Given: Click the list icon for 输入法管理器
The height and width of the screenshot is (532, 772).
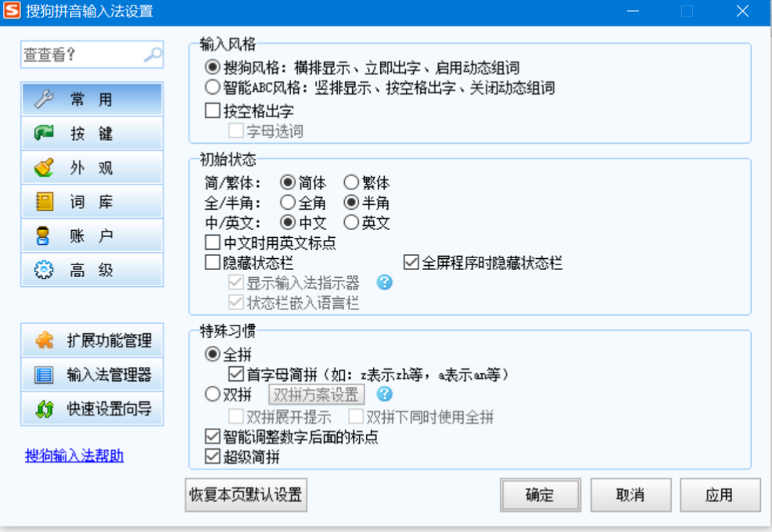Looking at the screenshot, I should click(x=44, y=375).
